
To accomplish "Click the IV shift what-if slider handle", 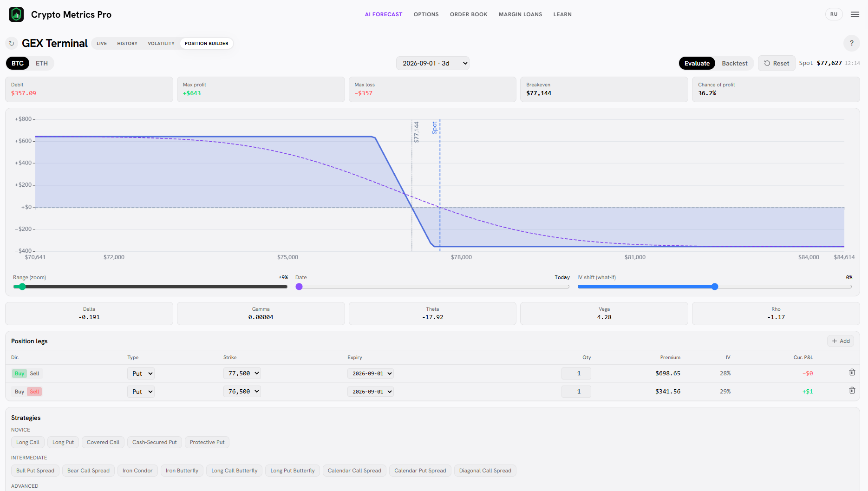I will (x=715, y=287).
